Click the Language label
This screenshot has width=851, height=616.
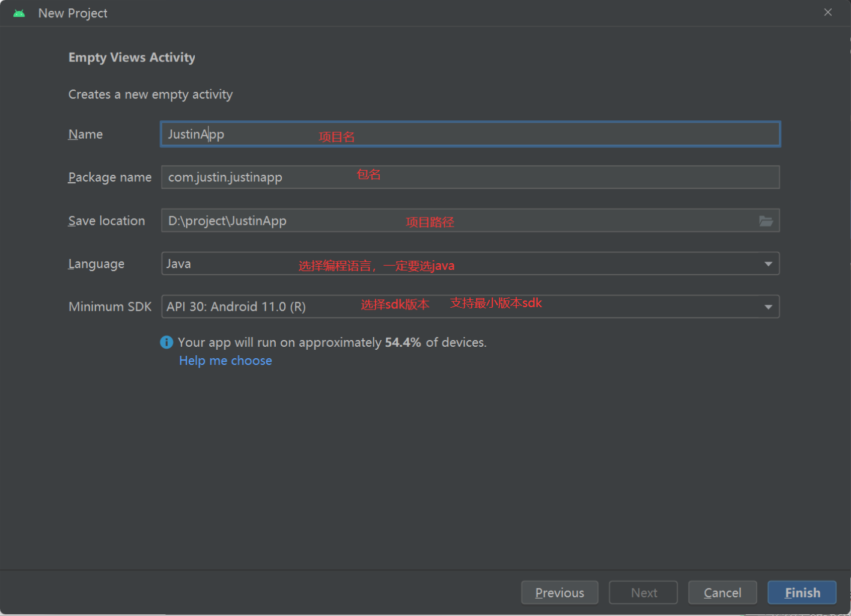point(96,264)
